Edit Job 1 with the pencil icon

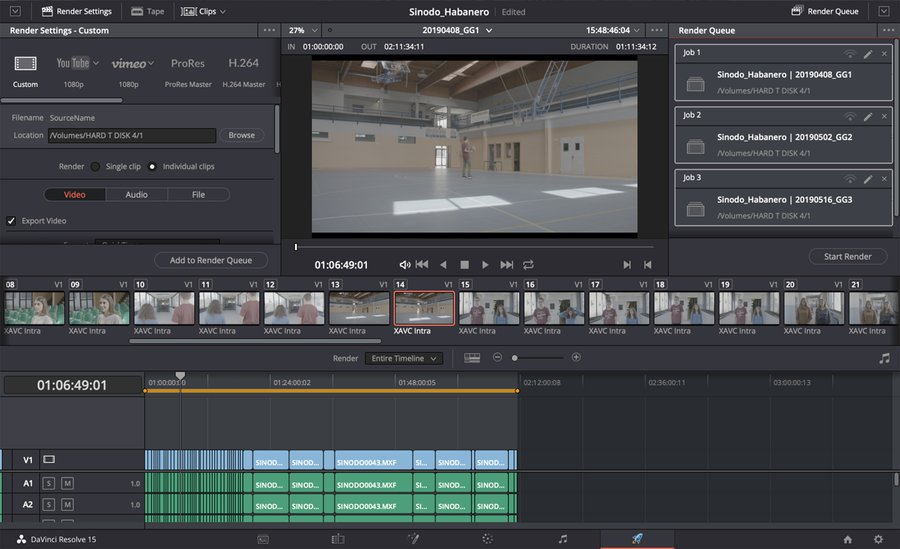click(868, 53)
